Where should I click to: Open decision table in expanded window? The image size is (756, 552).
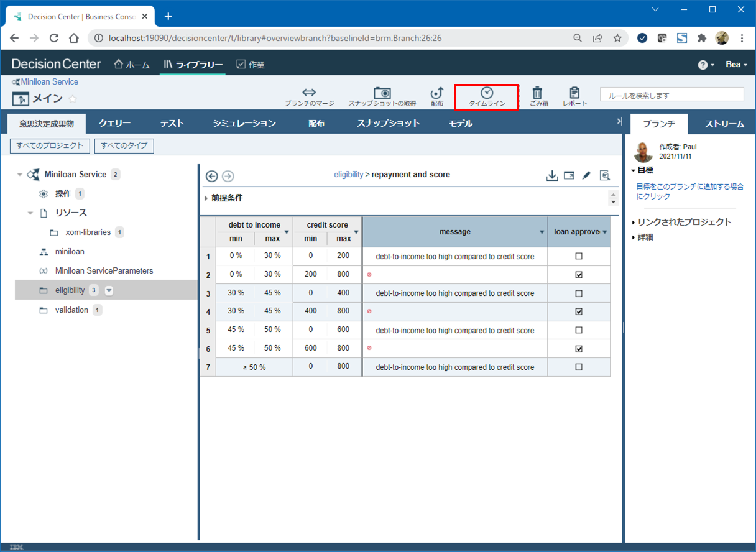coord(569,176)
